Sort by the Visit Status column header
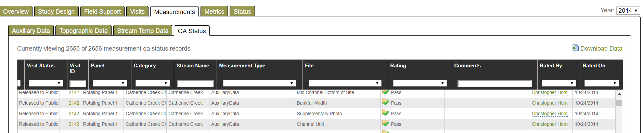 point(41,66)
